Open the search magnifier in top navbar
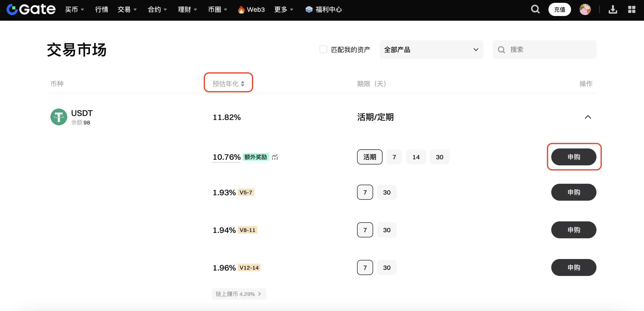 pos(535,9)
